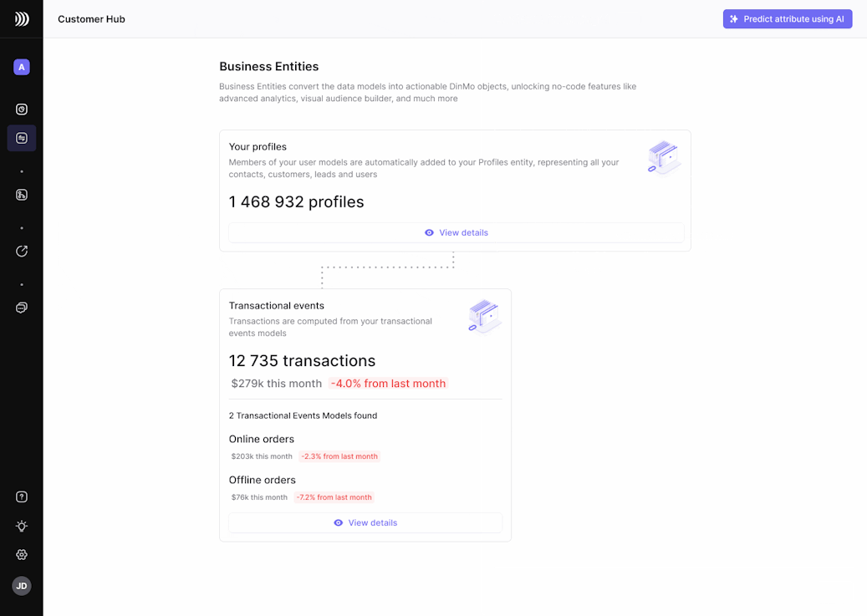The image size is (867, 616).
Task: Open settings via the gear icon
Action: coord(22,554)
